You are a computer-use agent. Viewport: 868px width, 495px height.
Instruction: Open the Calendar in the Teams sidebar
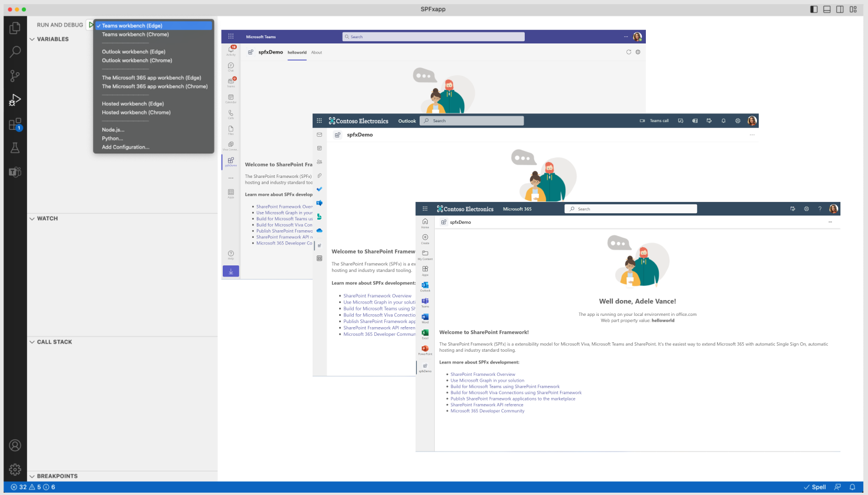(231, 98)
